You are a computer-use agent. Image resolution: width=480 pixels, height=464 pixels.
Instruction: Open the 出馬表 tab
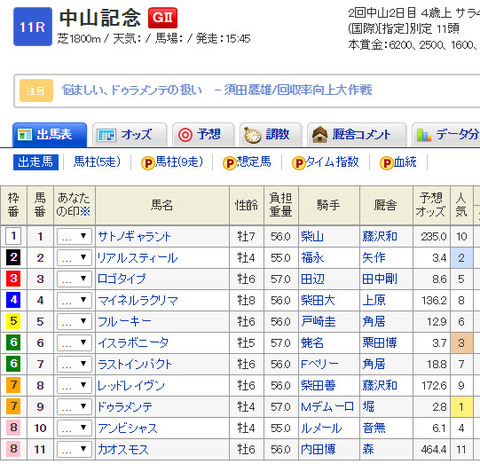tap(50, 135)
